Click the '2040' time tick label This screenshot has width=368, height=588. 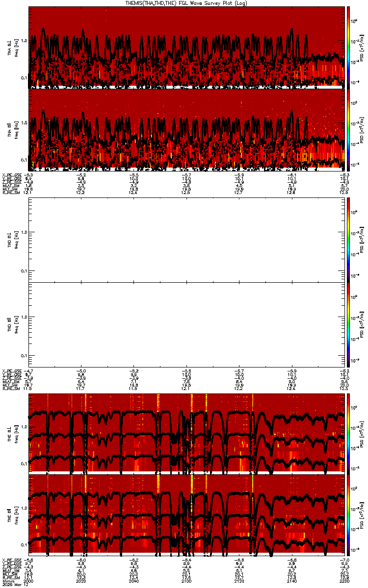[134, 581]
